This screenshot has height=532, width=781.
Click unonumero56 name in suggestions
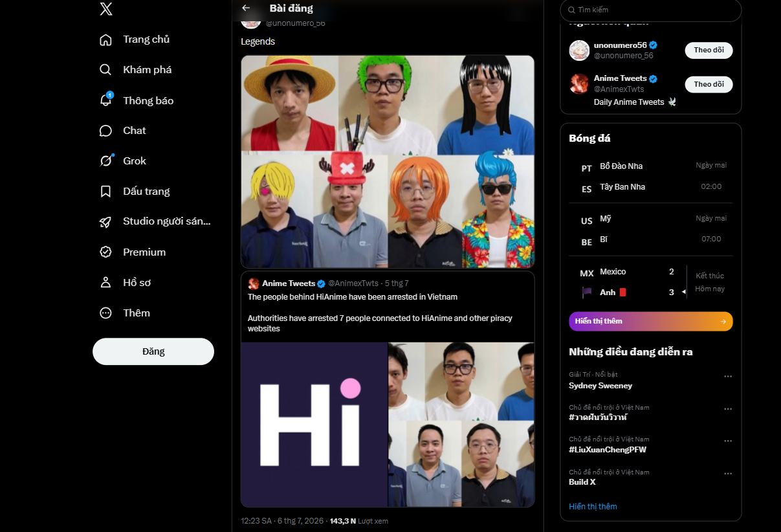coord(621,45)
